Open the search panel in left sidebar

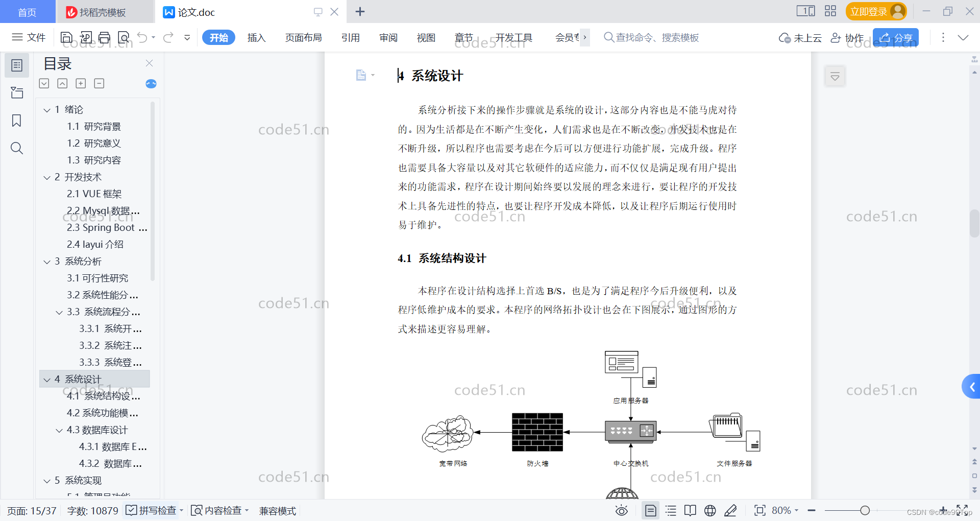pos(17,148)
